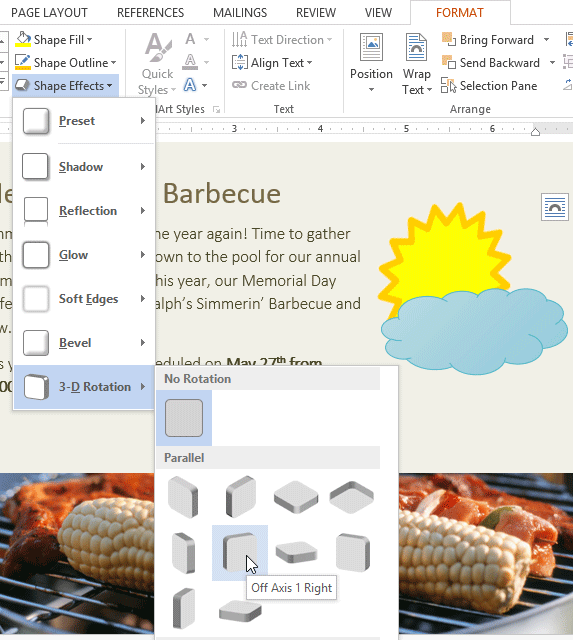Viewport: 573px width, 640px height.
Task: Choose the third preset in second Parallel row
Action: 296,553
